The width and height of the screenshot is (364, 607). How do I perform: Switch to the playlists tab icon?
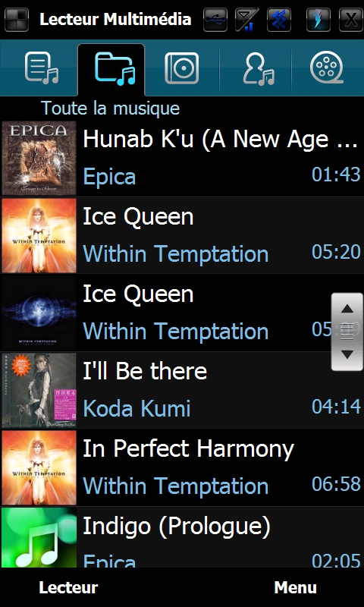(x=41, y=68)
